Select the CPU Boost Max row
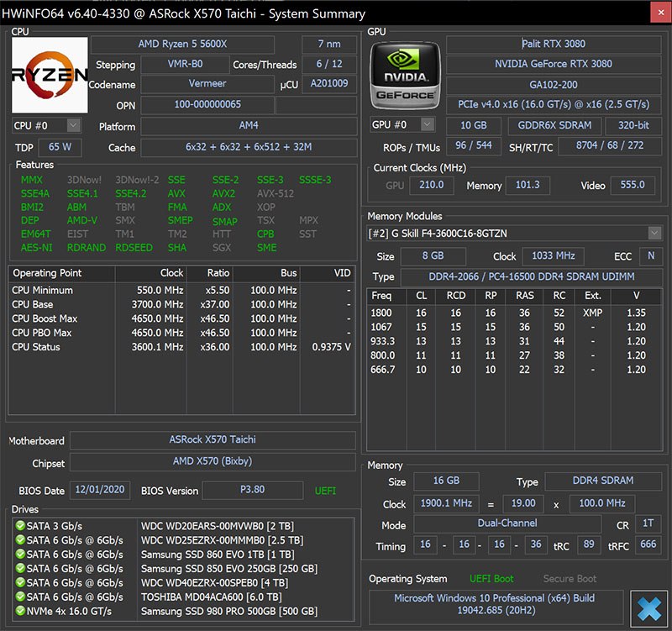The image size is (672, 631). 181,318
